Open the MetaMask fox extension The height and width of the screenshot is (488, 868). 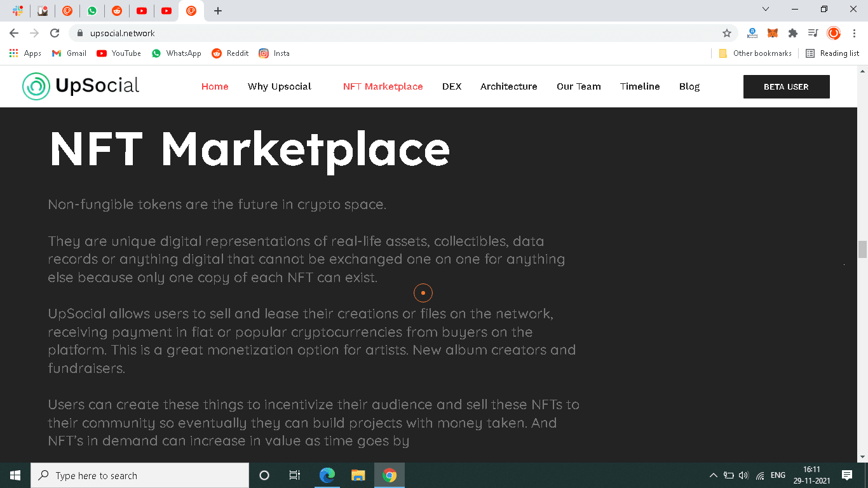coord(773,33)
